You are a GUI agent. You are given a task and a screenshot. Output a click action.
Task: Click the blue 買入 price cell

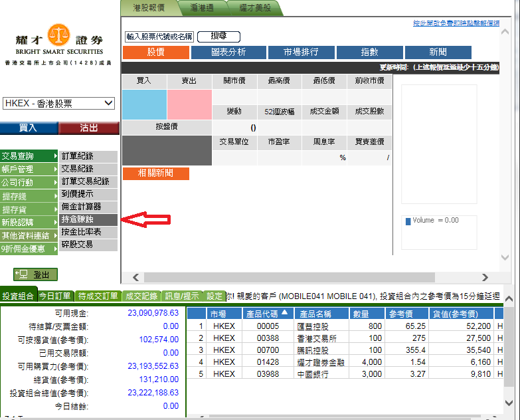(x=144, y=104)
